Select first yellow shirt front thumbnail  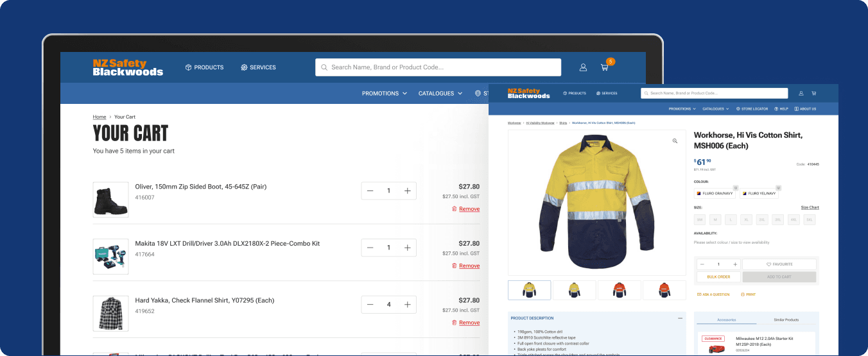pos(529,290)
